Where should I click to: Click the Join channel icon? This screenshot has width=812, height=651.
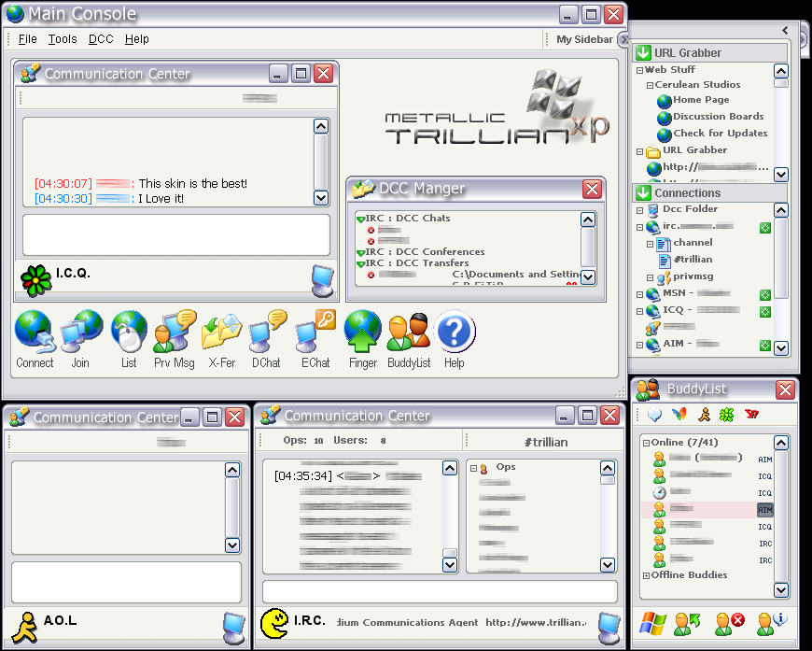pyautogui.click(x=81, y=332)
